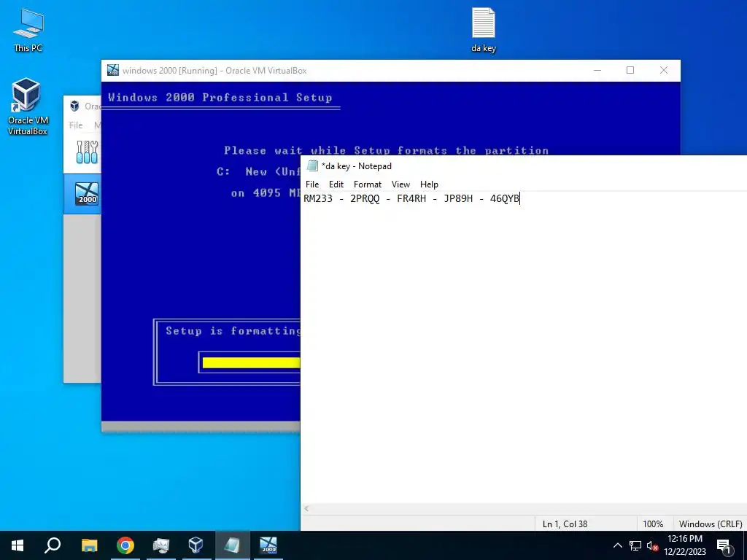
Task: Click VirtualBox Manager title bar cube icon
Action: click(x=74, y=106)
